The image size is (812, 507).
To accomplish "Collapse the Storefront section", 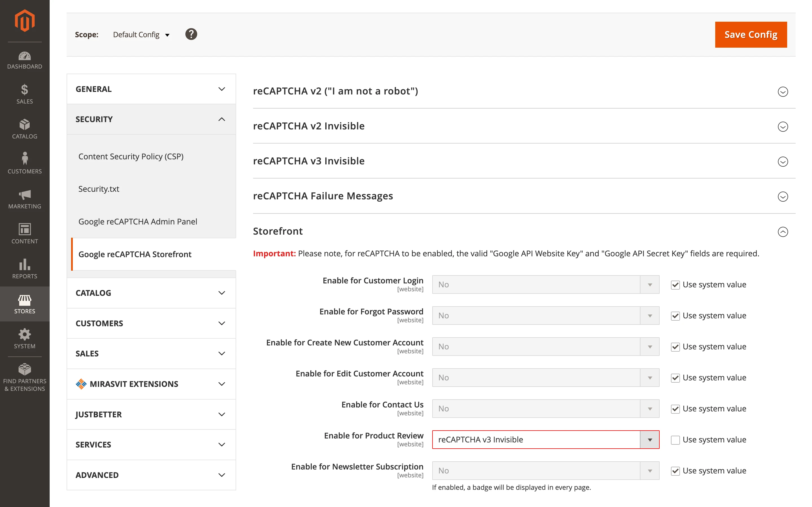I will [783, 232].
